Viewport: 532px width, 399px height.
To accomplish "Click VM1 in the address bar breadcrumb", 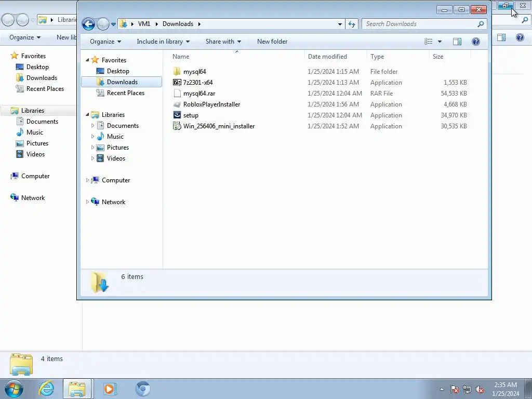I will point(144,24).
